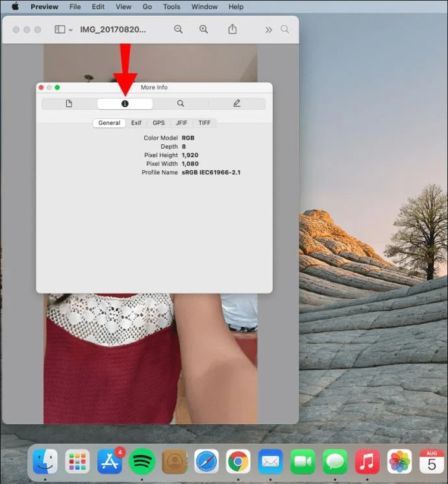Open the Preview application menu
Screen dimensions: 448x484
click(x=44, y=6)
